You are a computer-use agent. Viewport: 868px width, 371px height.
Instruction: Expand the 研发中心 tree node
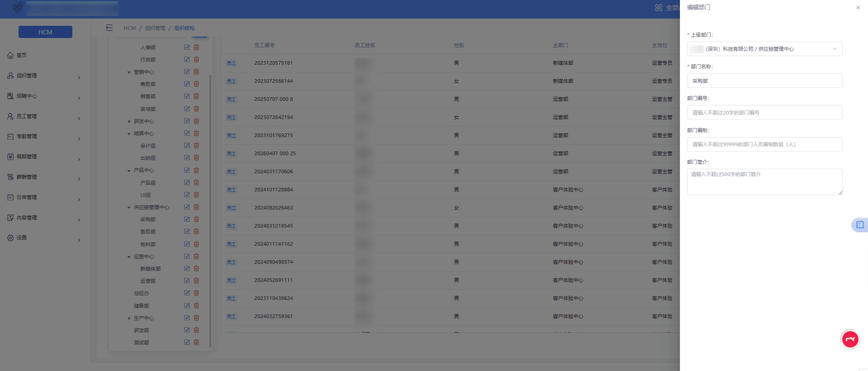point(129,121)
